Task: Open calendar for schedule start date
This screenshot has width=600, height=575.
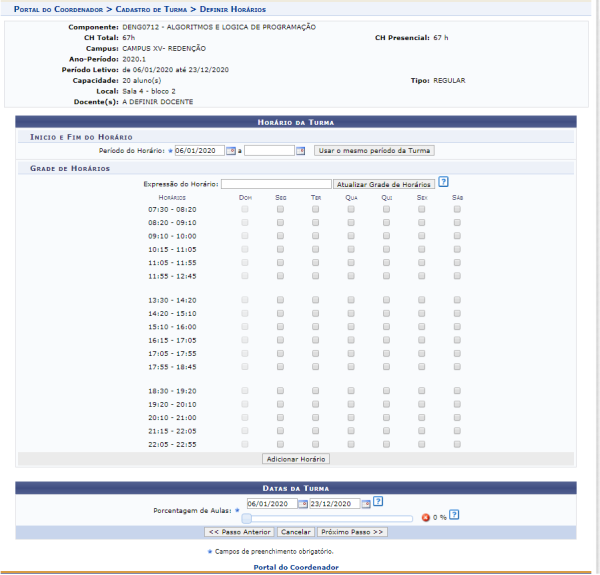Action: (x=231, y=151)
